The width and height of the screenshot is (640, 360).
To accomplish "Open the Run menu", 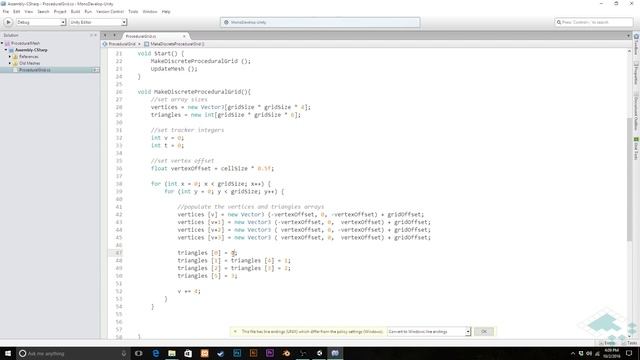I will point(88,11).
